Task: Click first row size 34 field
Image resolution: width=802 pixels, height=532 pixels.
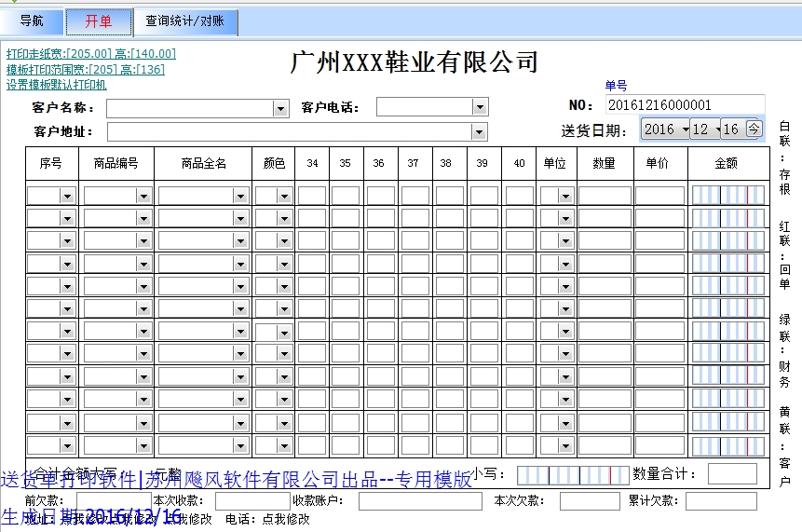Action: (x=312, y=196)
